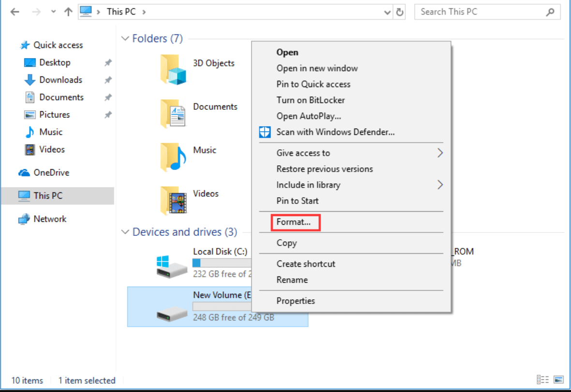Click the refresh icon in address bar

pos(400,12)
